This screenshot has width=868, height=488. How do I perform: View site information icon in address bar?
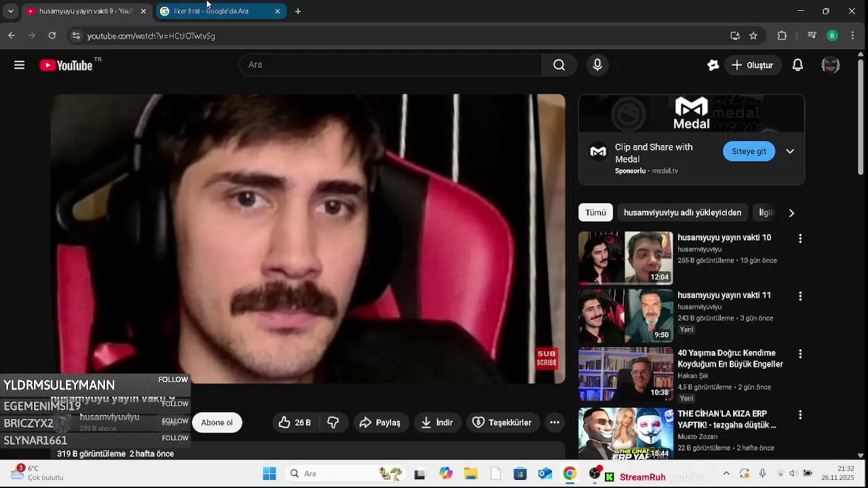point(76,35)
